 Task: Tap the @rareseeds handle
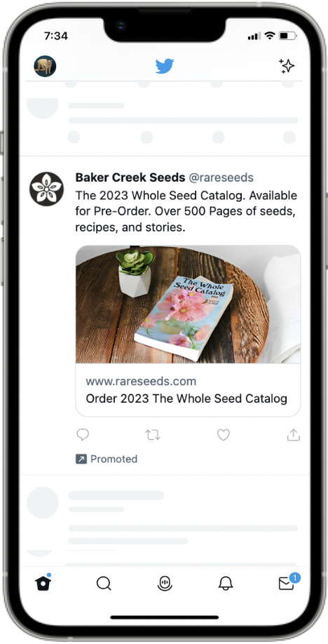pyautogui.click(x=221, y=178)
